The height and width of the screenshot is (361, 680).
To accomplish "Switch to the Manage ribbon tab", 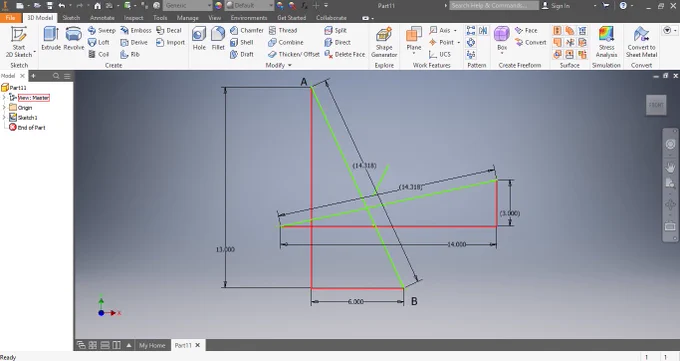I will 187,18.
